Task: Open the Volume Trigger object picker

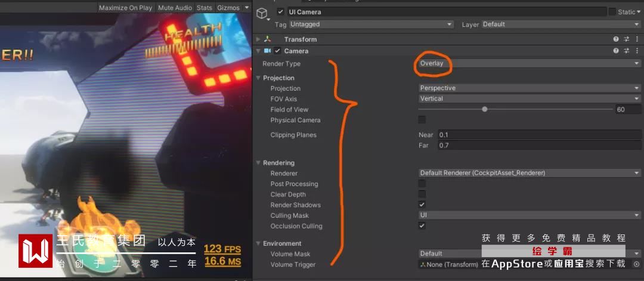Action: click(x=637, y=264)
